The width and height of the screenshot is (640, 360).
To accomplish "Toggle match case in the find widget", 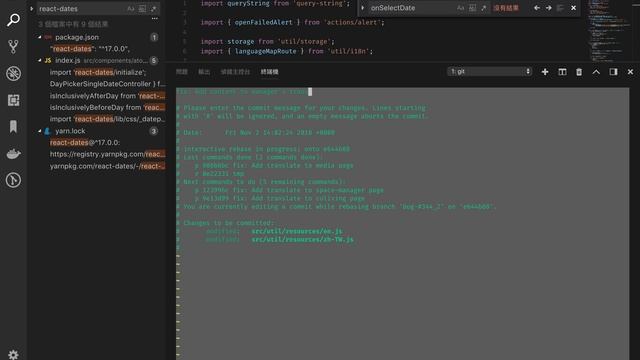I will (460, 8).
